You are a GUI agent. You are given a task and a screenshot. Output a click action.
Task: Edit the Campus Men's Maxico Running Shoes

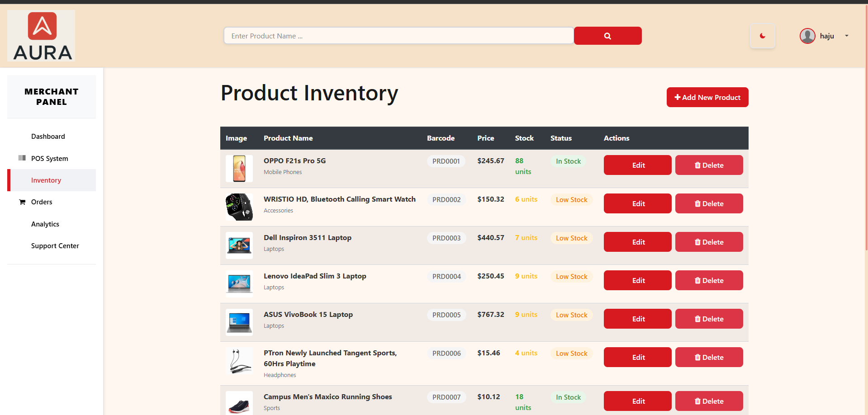coord(638,401)
